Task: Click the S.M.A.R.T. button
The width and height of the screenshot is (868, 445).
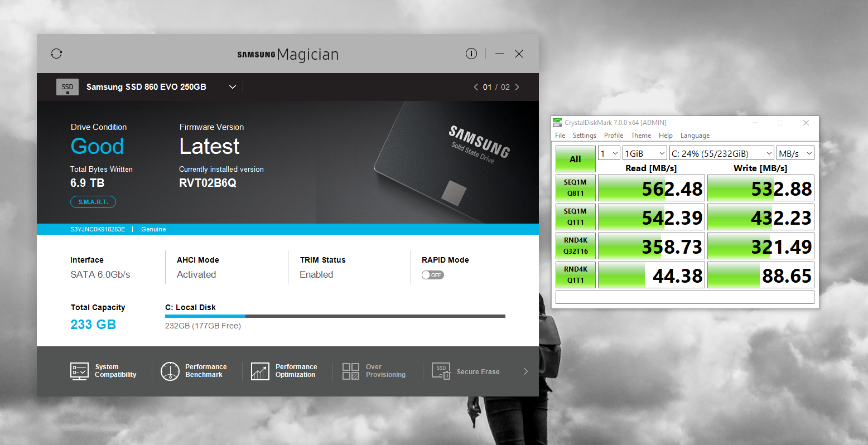Action: 93,202
